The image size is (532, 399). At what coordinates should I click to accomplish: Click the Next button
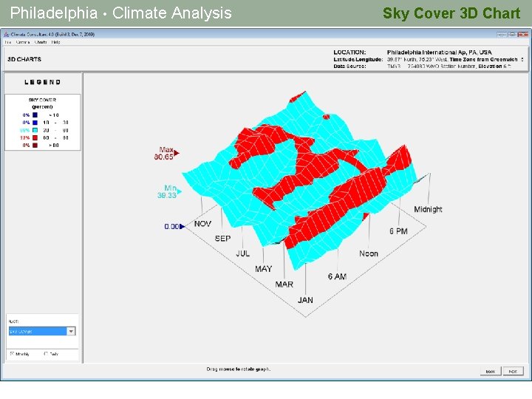tap(513, 371)
